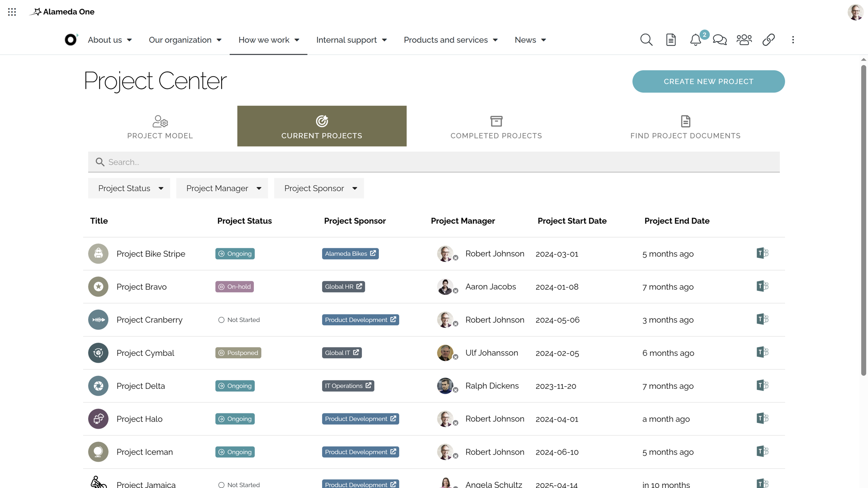Image resolution: width=868 pixels, height=488 pixels.
Task: Click Project Halo's Ongoing status badge
Action: pyautogui.click(x=235, y=419)
